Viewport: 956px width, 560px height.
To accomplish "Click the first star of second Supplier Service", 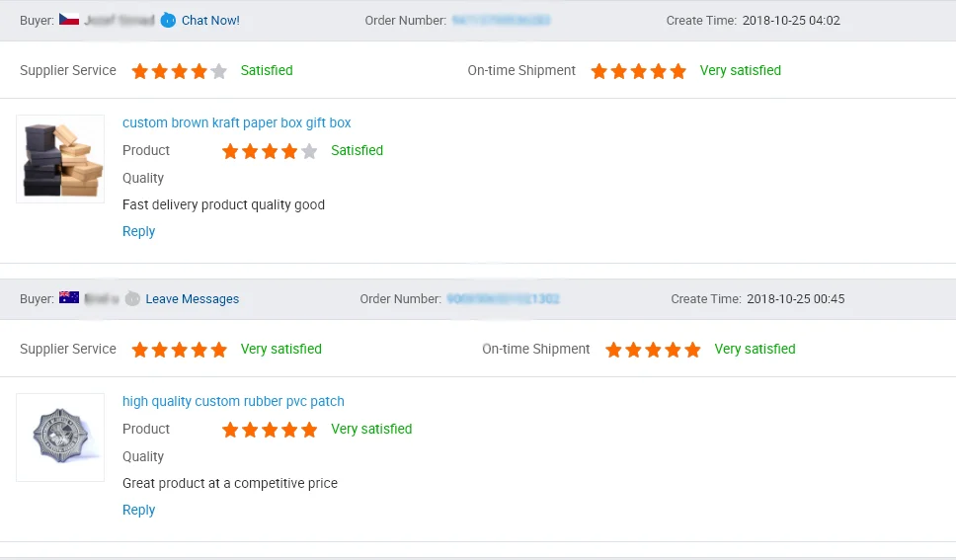I will tap(140, 350).
